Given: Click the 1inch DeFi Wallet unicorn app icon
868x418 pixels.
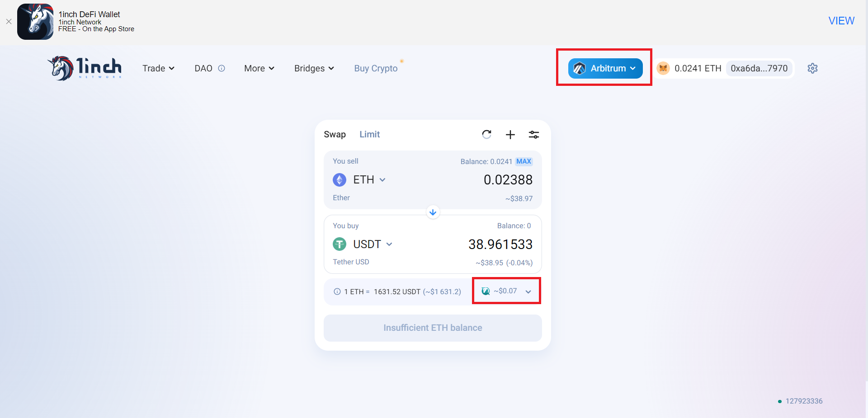Looking at the screenshot, I should (35, 22).
